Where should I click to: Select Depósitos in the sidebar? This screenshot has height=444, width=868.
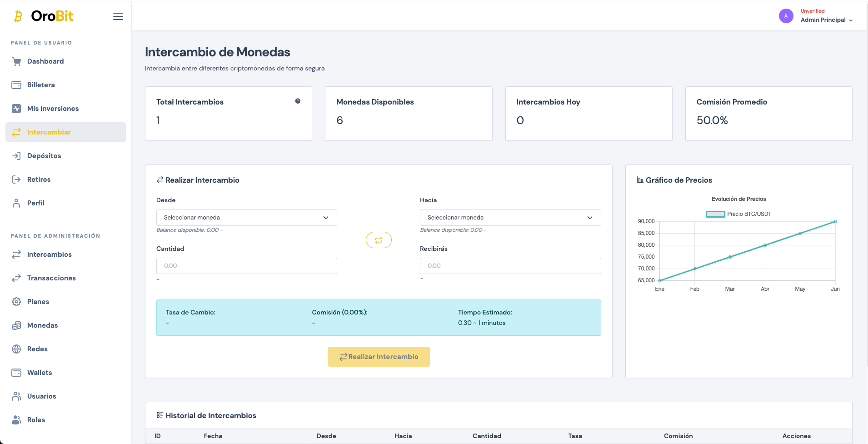point(65,156)
